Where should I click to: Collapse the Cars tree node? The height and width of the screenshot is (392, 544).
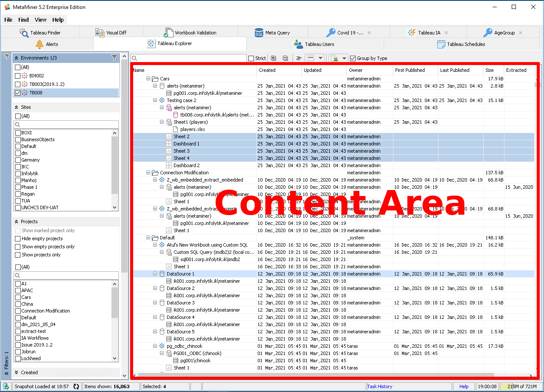coord(148,79)
